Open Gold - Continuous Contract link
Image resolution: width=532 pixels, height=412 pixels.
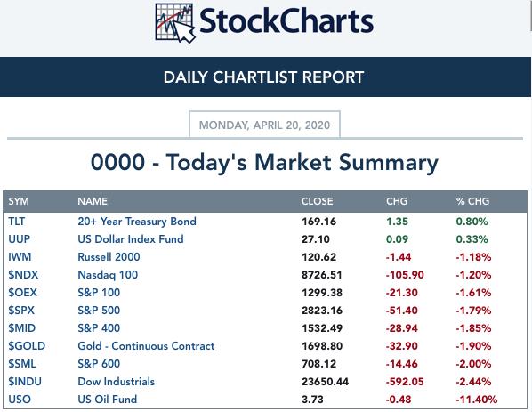click(x=146, y=346)
